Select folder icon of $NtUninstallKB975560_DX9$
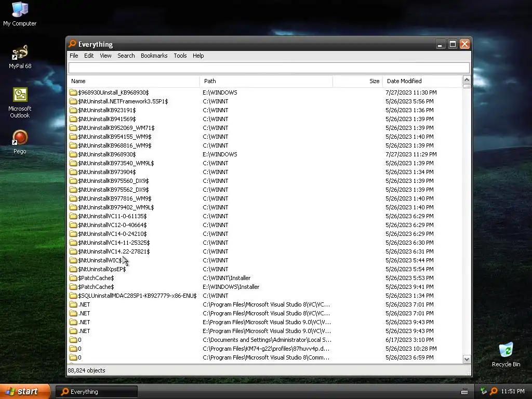This screenshot has width=532, height=399. click(x=73, y=181)
